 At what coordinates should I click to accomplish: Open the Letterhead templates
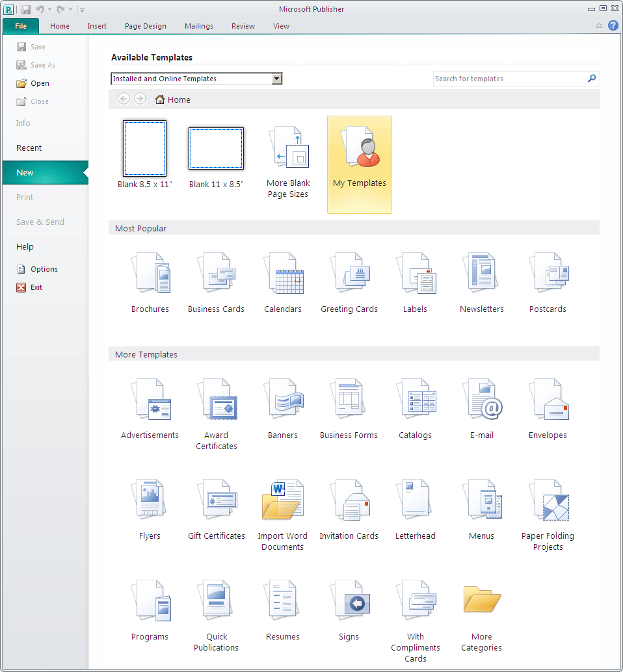(415, 510)
